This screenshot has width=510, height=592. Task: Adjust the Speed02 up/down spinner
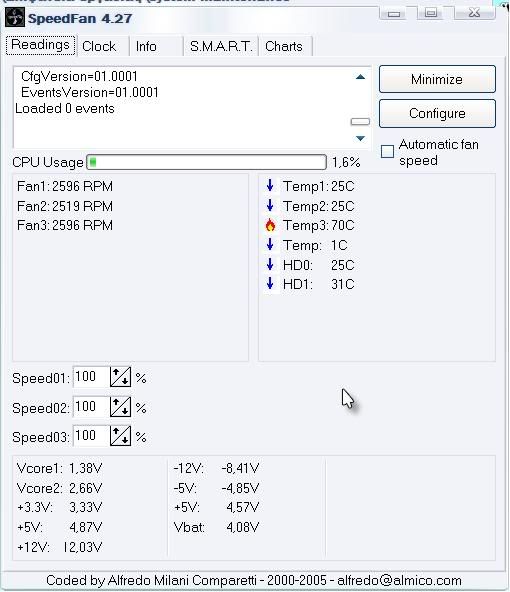point(120,407)
